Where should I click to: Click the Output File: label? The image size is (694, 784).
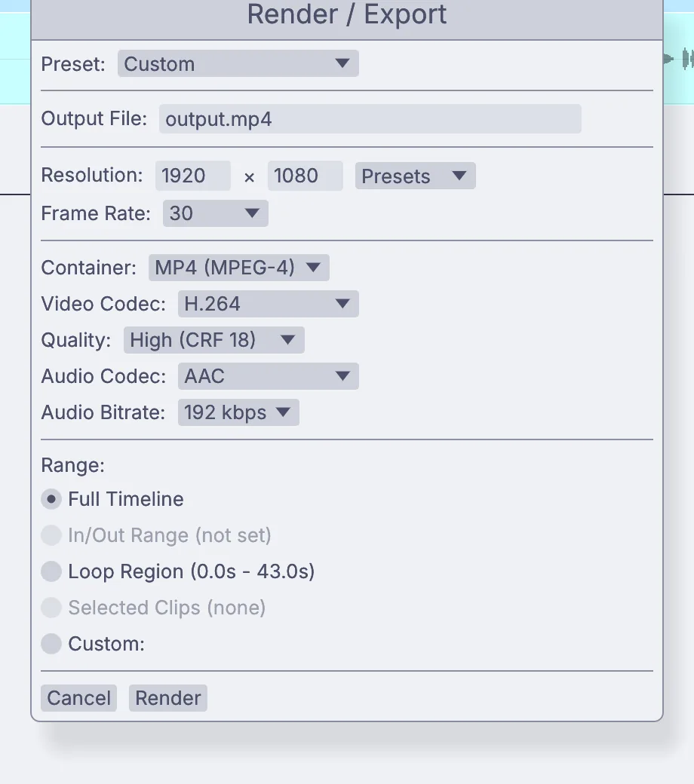[94, 118]
